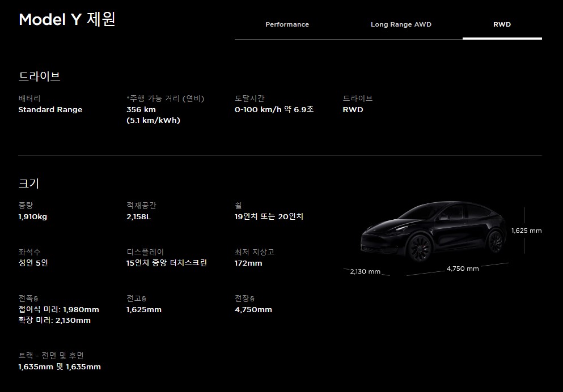Click the '전고§' label
The width and height of the screenshot is (563, 392).
(x=137, y=299)
